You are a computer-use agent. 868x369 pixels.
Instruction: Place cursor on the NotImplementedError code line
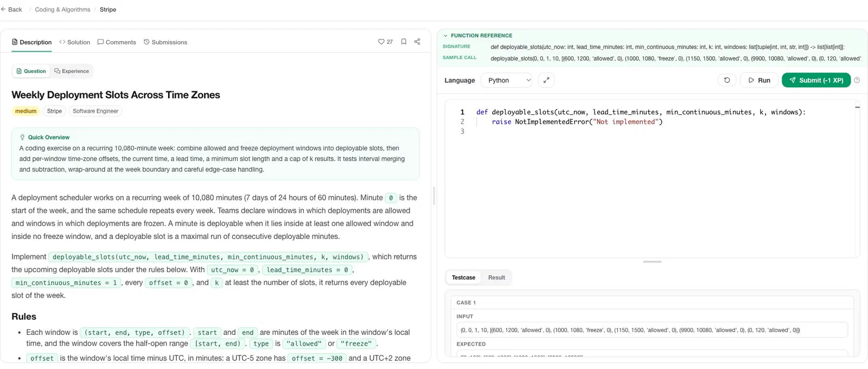(577, 122)
